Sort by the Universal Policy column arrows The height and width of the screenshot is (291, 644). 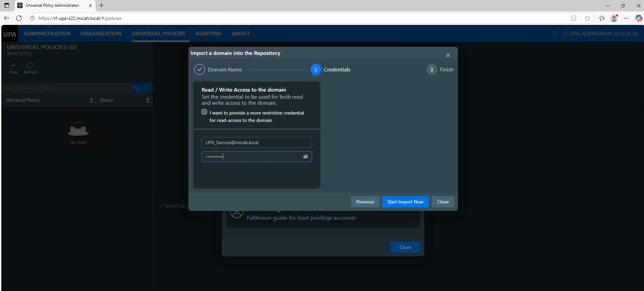coord(91,100)
